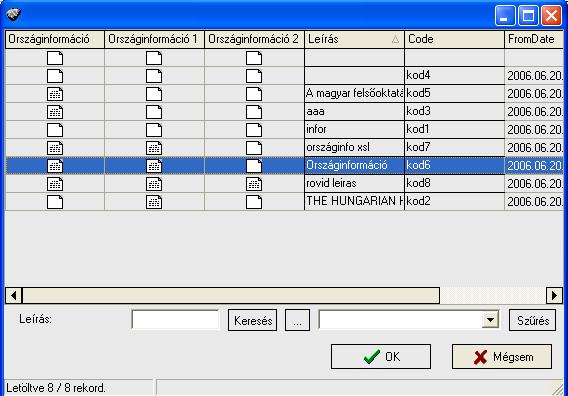Click the blank Országinformáció 2 icon in kod6 row
The image size is (568, 396).
tap(254, 166)
